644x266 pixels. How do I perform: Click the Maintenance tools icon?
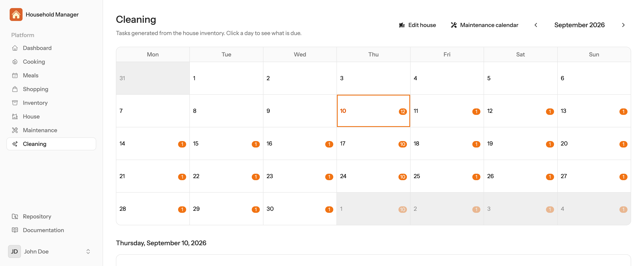tap(15, 130)
